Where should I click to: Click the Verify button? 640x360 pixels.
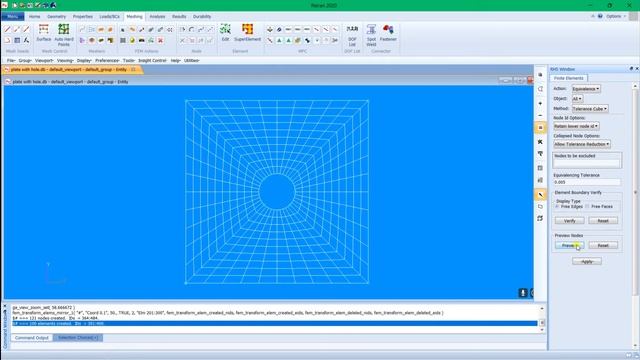569,220
